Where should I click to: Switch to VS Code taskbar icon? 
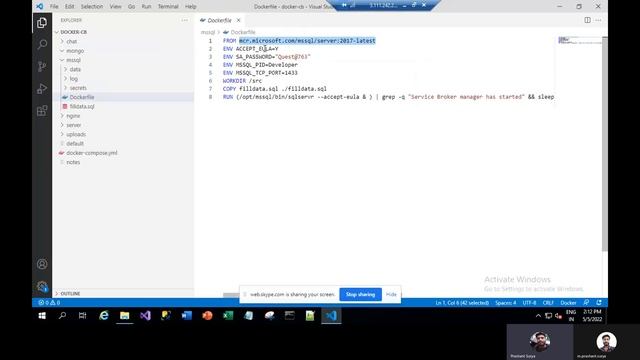coord(331,316)
